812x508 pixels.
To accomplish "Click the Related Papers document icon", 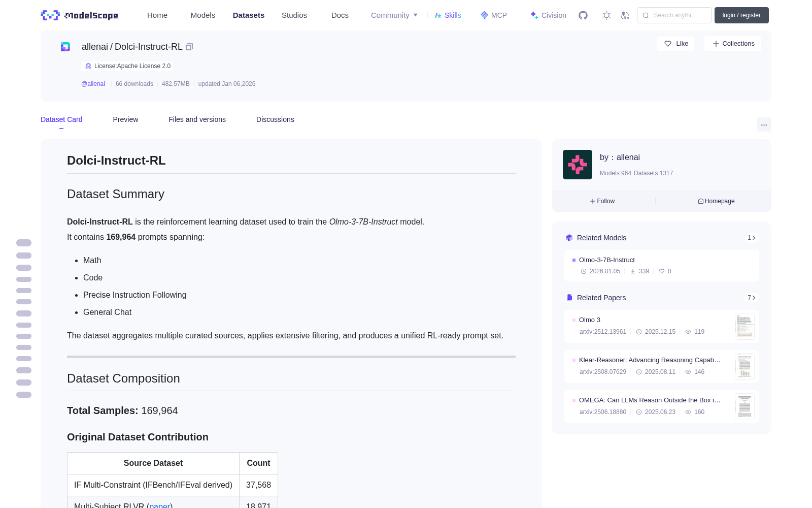I will point(569,298).
